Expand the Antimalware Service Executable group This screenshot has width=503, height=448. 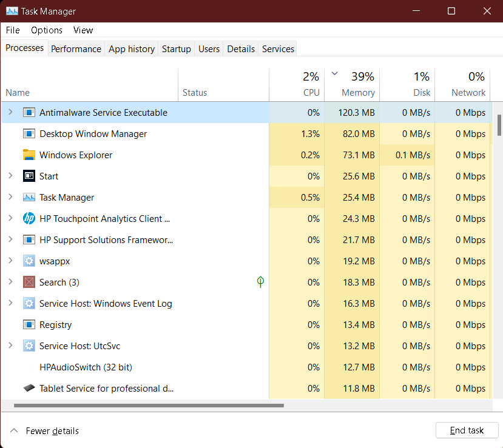[x=10, y=112]
